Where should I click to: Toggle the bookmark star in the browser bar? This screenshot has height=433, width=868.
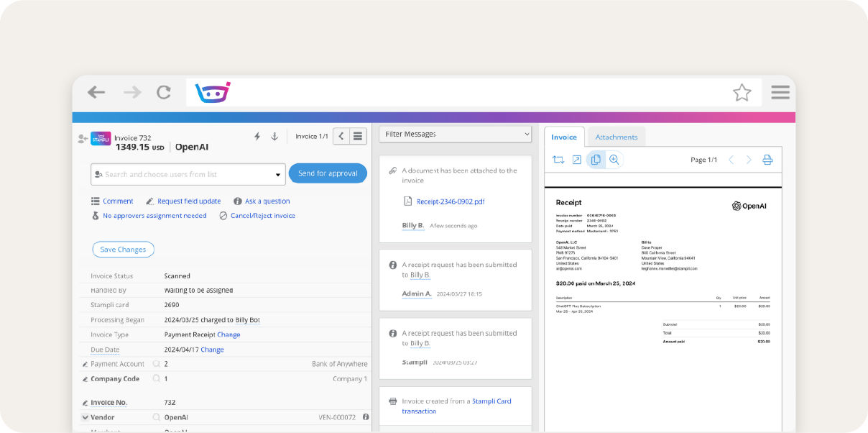point(742,92)
